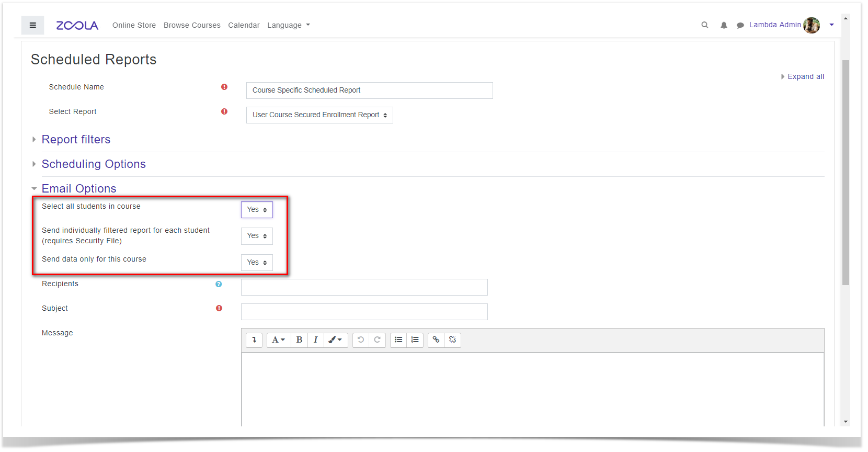Open the Language menu
Image resolution: width=868 pixels, height=452 pixels.
pyautogui.click(x=289, y=25)
